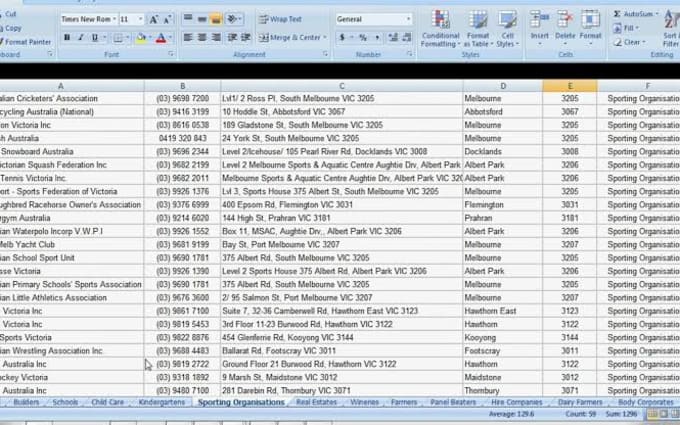Click Format Painter
Screen dimensions: 680x425
(26, 42)
